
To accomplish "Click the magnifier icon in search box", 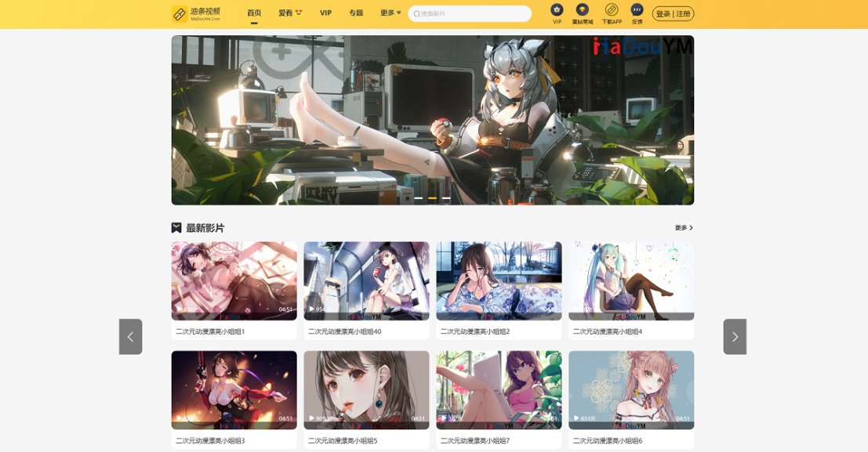I will pos(416,14).
